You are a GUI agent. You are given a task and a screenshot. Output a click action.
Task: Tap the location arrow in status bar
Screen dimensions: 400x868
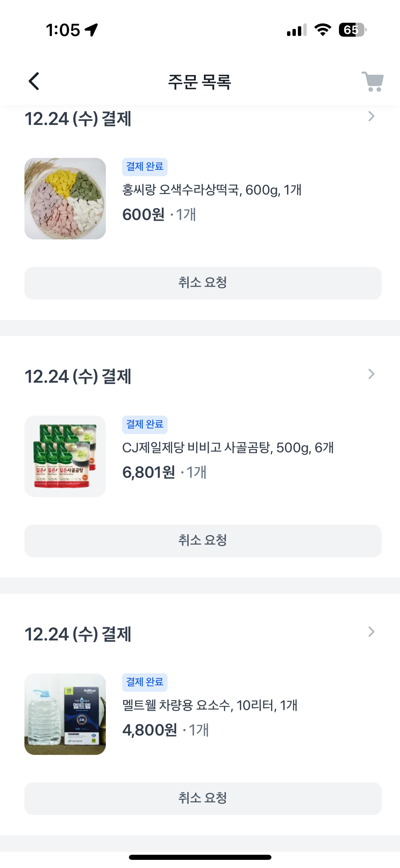92,30
